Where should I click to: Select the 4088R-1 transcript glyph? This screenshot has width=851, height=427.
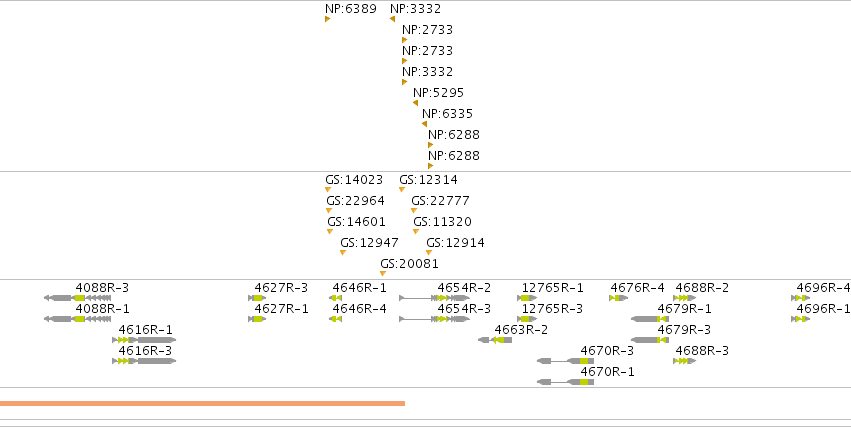pos(78,319)
